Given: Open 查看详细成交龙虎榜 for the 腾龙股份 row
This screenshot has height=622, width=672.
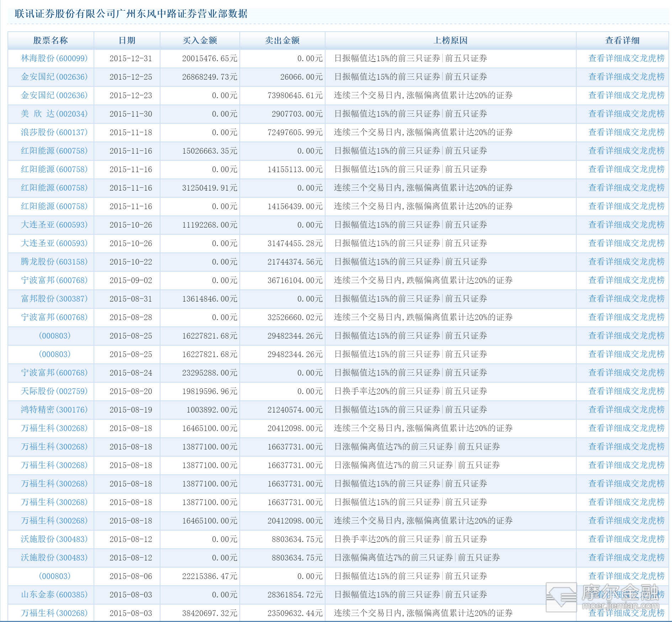Looking at the screenshot, I should click(x=626, y=262).
